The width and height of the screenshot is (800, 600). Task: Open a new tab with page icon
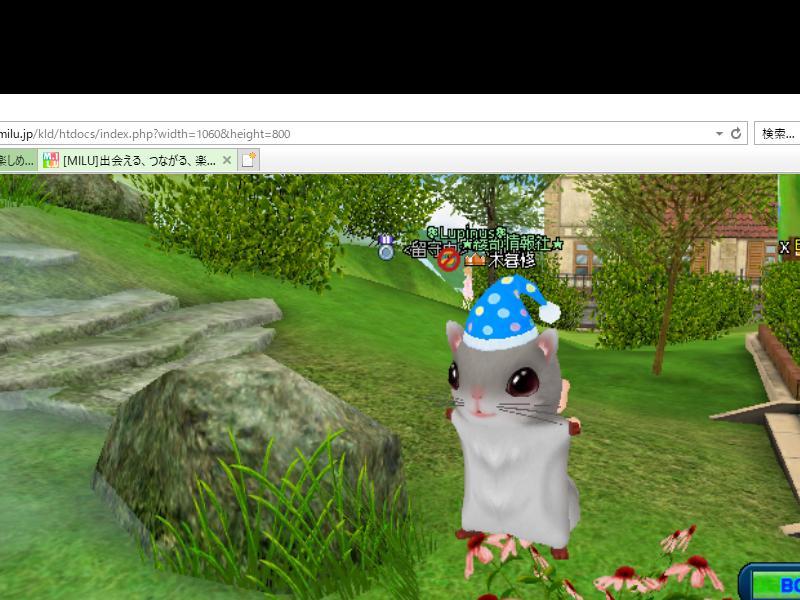249,160
